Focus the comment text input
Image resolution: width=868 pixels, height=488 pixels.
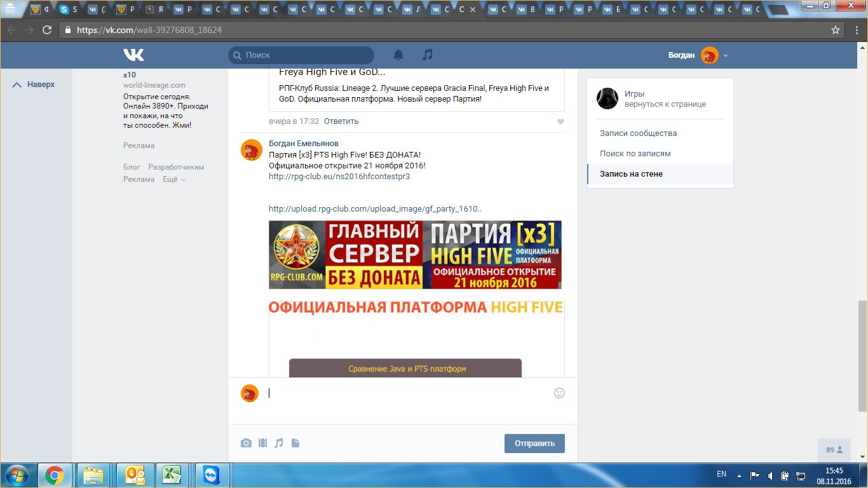point(407,393)
